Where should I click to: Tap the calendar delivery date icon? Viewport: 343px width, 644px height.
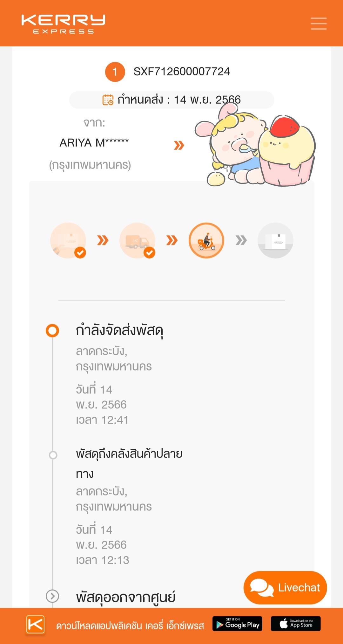tap(108, 100)
